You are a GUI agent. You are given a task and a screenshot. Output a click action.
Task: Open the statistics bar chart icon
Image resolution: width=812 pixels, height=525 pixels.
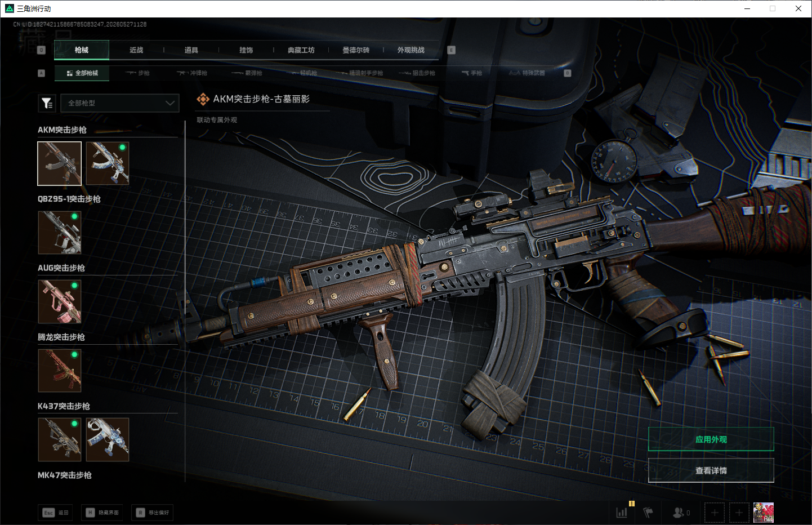(x=622, y=513)
